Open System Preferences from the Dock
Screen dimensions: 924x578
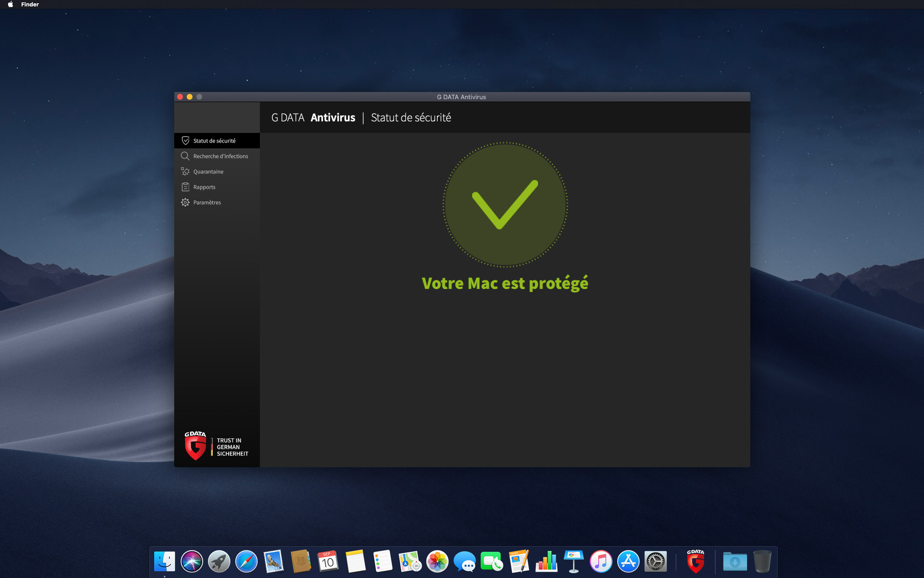point(655,562)
